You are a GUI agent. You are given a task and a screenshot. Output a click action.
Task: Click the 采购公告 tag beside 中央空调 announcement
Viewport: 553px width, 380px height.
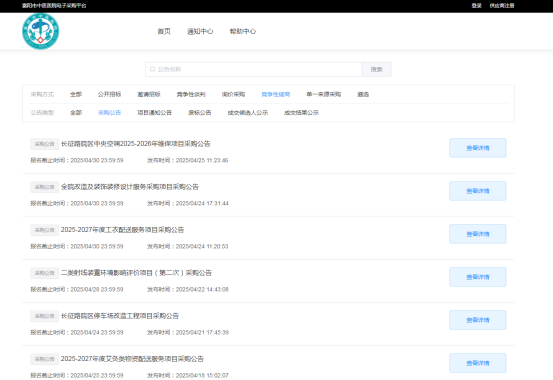(x=44, y=144)
